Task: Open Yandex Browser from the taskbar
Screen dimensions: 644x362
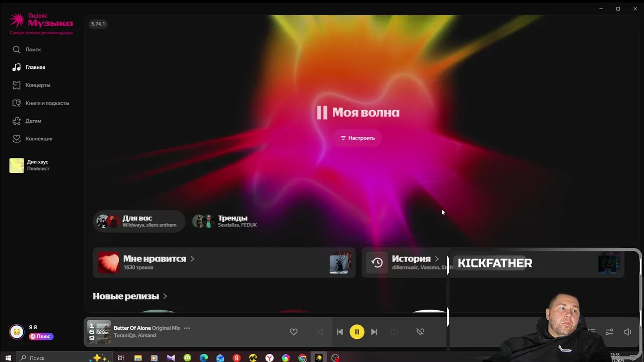Action: point(270,358)
